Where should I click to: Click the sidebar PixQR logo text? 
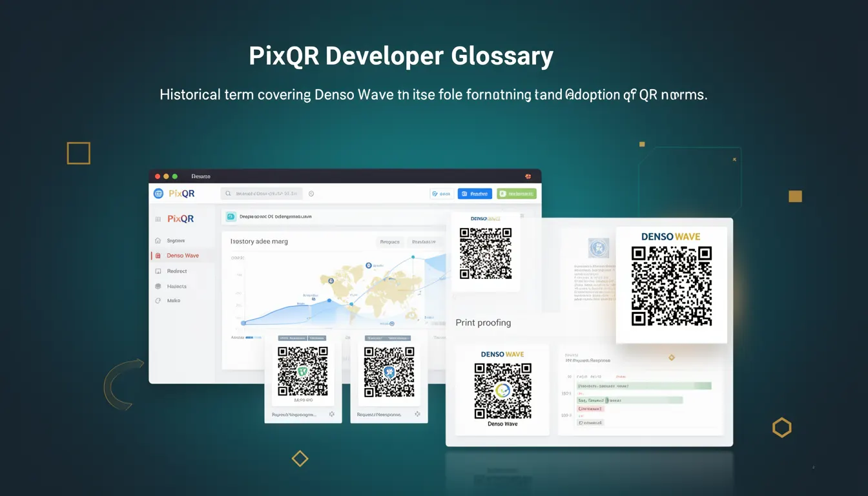pos(180,219)
